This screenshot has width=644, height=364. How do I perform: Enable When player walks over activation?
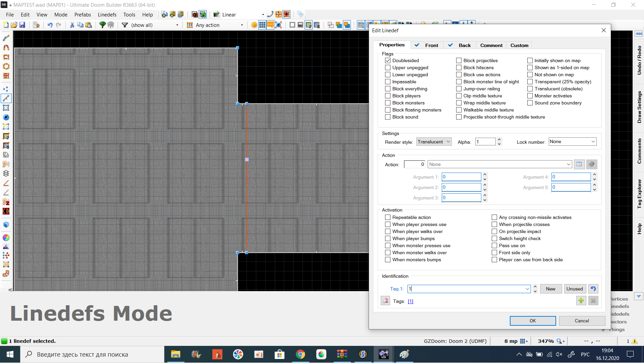(x=388, y=231)
